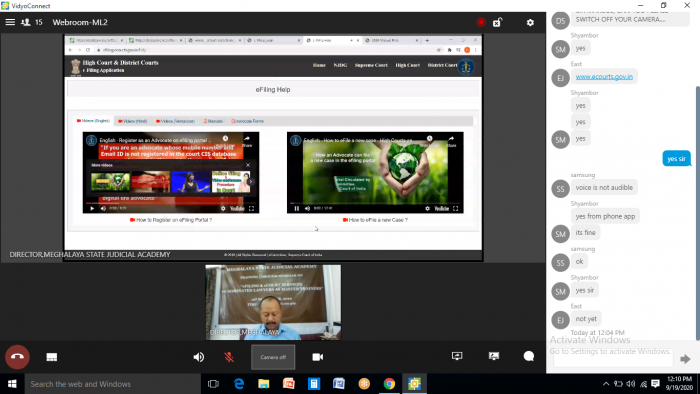Select Advocate Forms tab in shared page
Viewport: 700px width, 394px height.
click(x=247, y=121)
